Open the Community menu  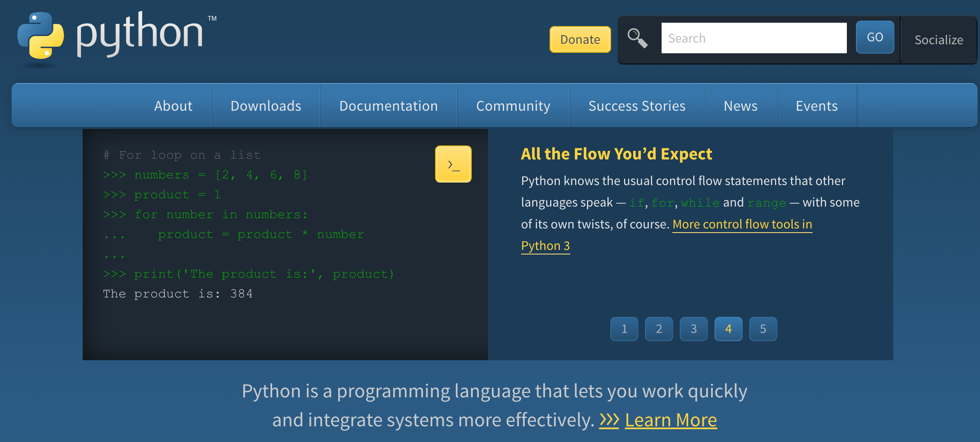[x=513, y=106]
